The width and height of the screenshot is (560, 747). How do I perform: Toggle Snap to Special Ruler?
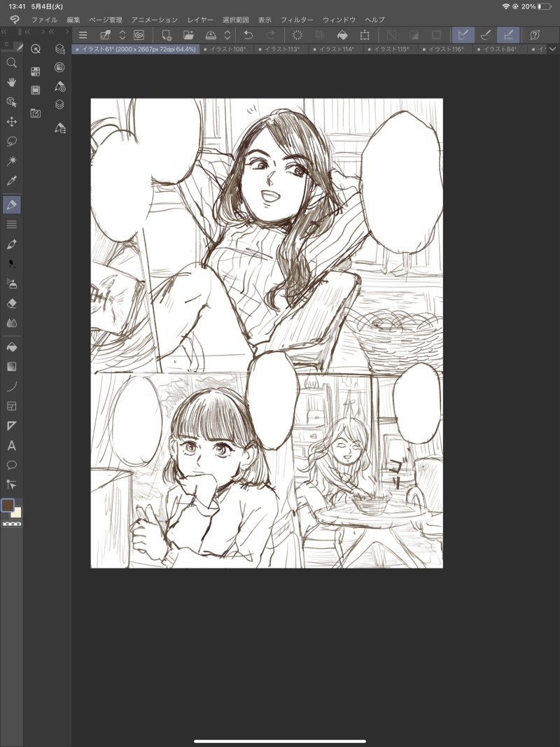[x=485, y=35]
